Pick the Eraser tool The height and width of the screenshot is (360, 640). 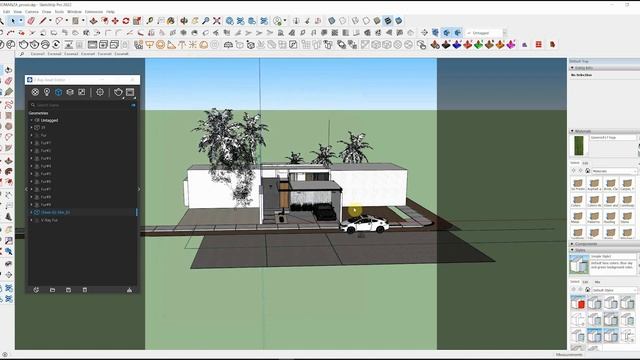tap(31, 21)
